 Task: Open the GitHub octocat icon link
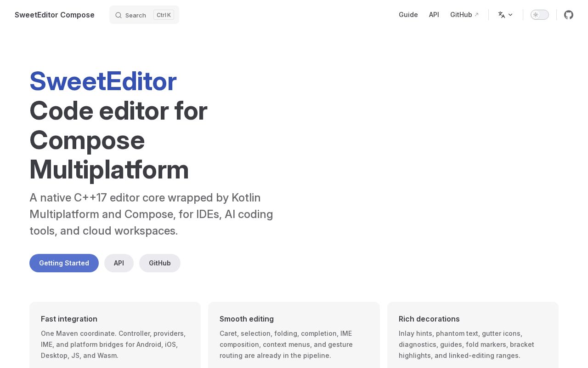569,15
